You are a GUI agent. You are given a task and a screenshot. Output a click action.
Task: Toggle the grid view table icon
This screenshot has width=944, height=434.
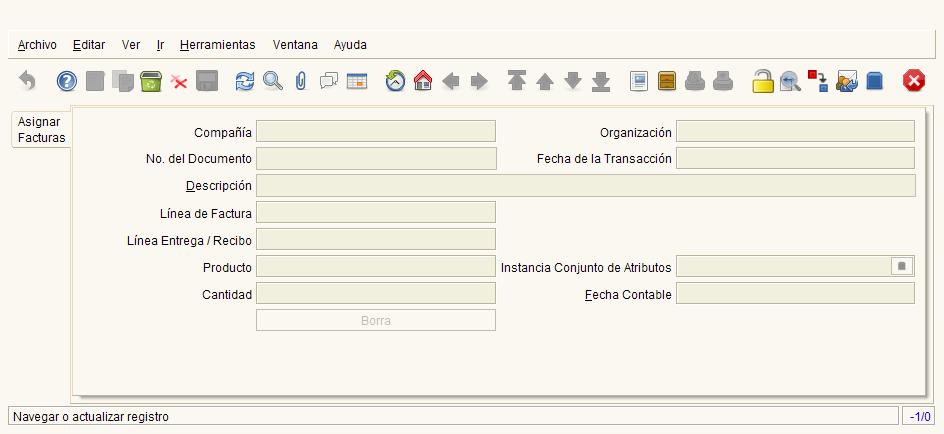[357, 81]
